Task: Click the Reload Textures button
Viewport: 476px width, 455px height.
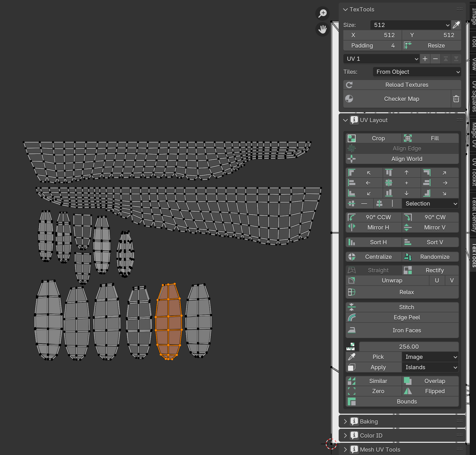Action: tap(407, 85)
